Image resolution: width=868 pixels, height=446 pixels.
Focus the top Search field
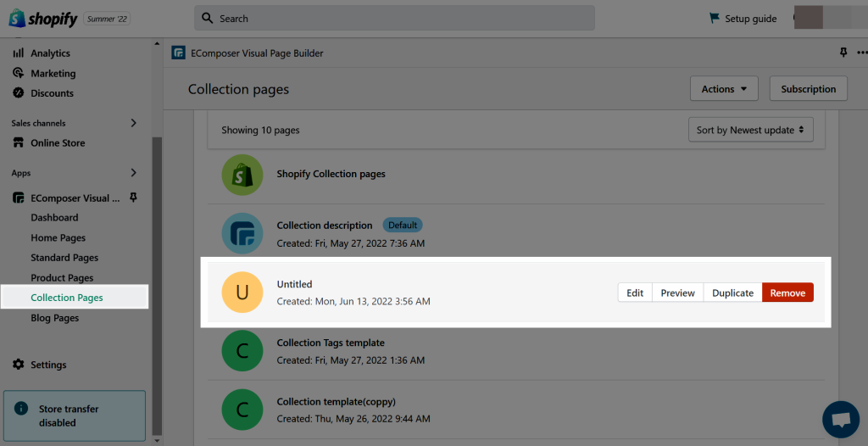point(394,19)
